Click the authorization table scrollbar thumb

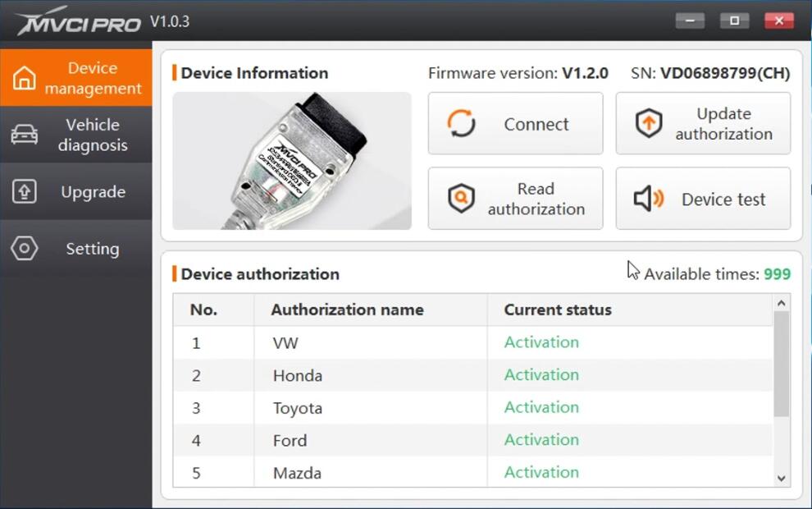[x=782, y=364]
